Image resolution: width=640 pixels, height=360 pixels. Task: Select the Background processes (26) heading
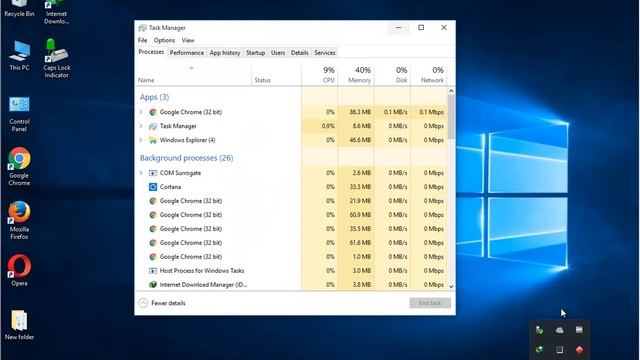coord(187,158)
